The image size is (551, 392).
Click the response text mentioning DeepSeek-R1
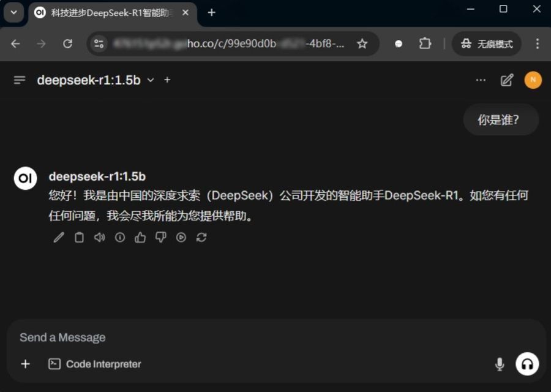coord(288,205)
